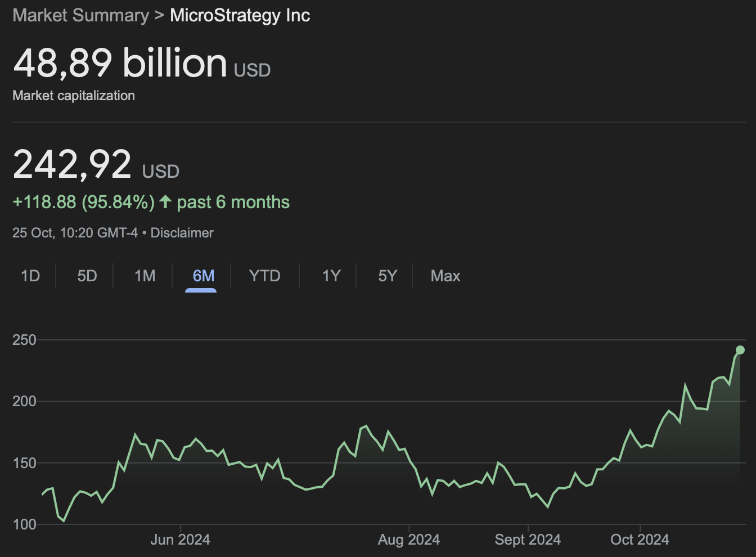The height and width of the screenshot is (557, 756).
Task: Click the MicroStrategy Inc title
Action: (x=240, y=15)
